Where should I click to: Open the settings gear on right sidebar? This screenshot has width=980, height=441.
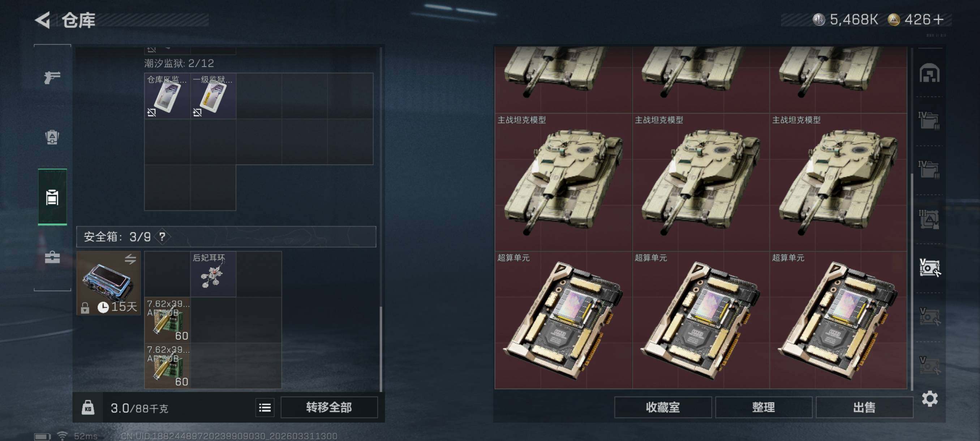929,398
